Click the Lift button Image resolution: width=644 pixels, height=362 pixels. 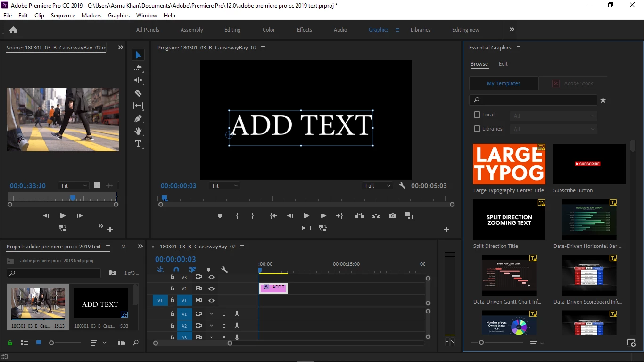(x=359, y=216)
